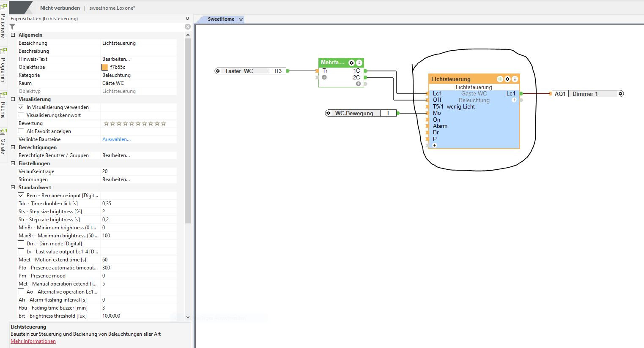The width and height of the screenshot is (644, 348).
Task: Enable 'Als Favorit anzeigen' checkbox
Action: 21,131
